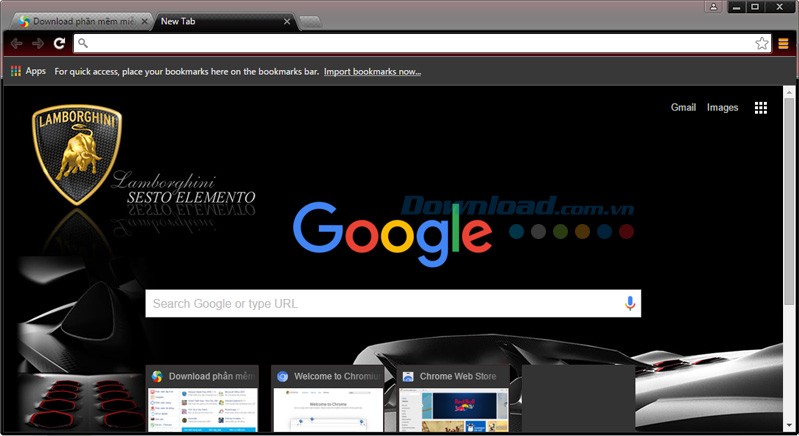The image size is (799, 436).
Task: Click the Search Google or type URL box
Action: [x=380, y=303]
